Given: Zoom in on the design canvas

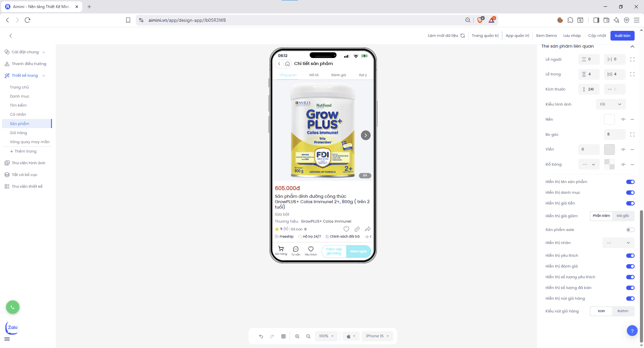Looking at the screenshot, I should tap(297, 336).
